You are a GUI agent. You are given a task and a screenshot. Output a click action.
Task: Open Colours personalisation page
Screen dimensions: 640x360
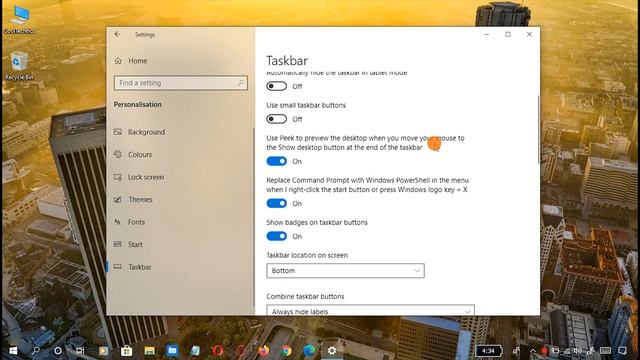click(140, 155)
